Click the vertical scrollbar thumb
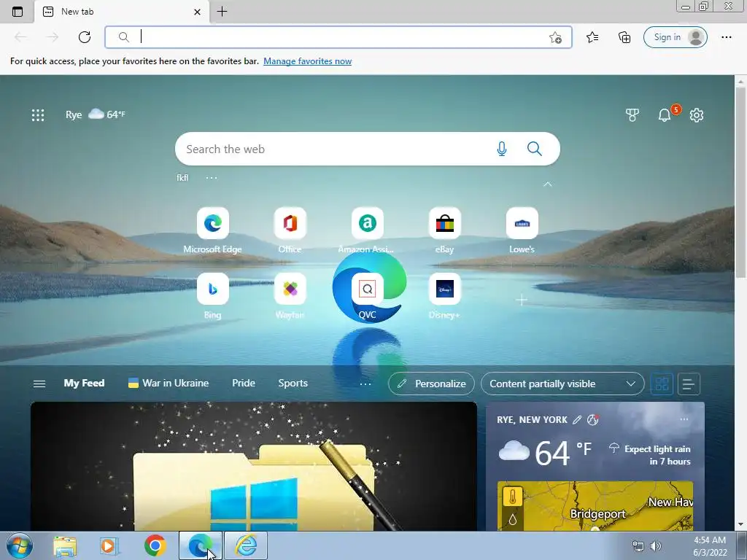Screen dimensions: 747x560 [x=740, y=183]
